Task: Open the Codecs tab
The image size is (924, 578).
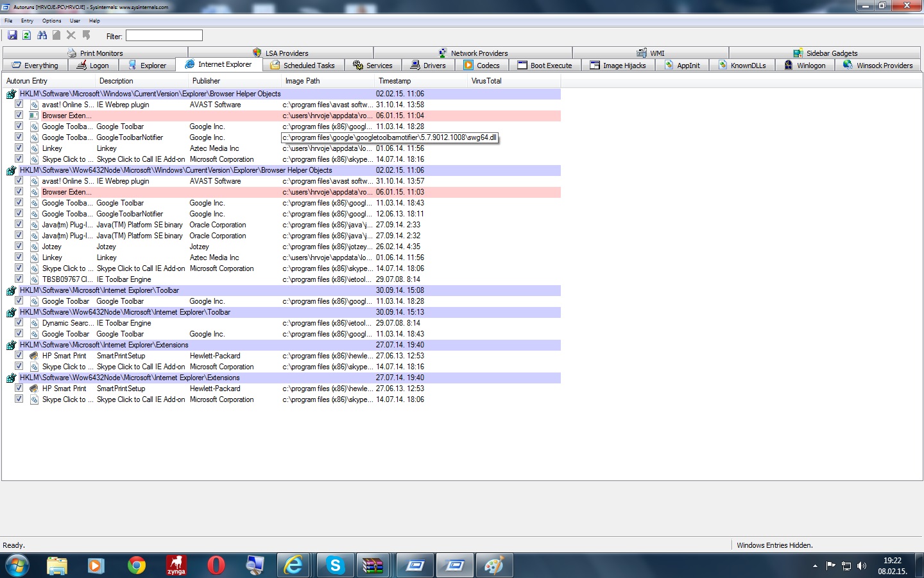Action: (x=482, y=66)
